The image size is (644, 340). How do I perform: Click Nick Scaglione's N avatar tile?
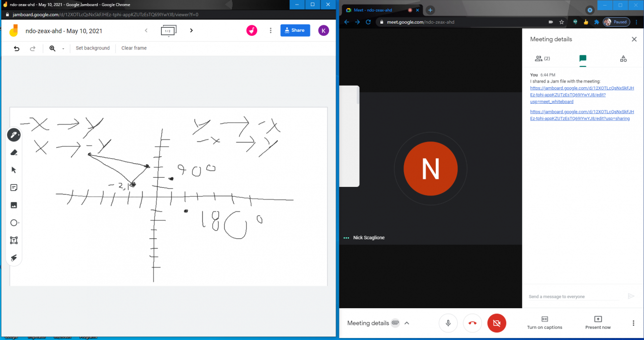click(431, 169)
